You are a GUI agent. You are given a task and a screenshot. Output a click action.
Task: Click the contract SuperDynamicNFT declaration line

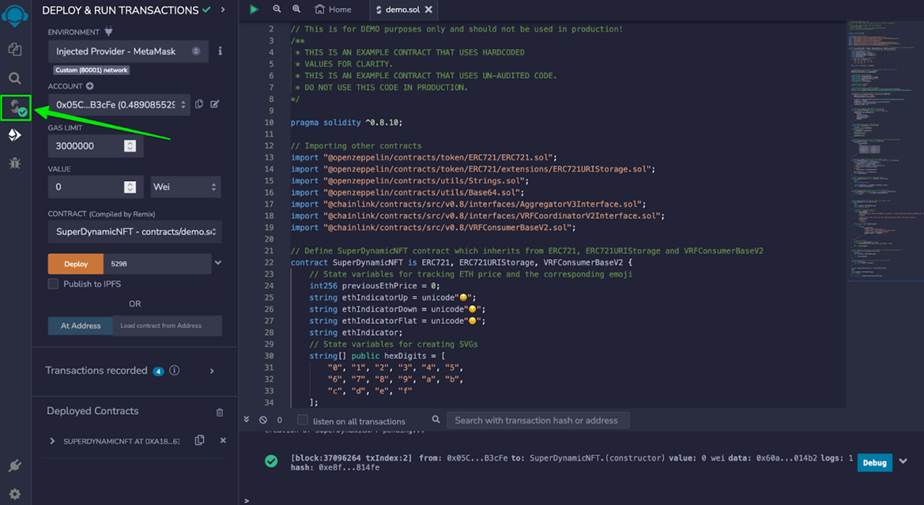coord(461,262)
